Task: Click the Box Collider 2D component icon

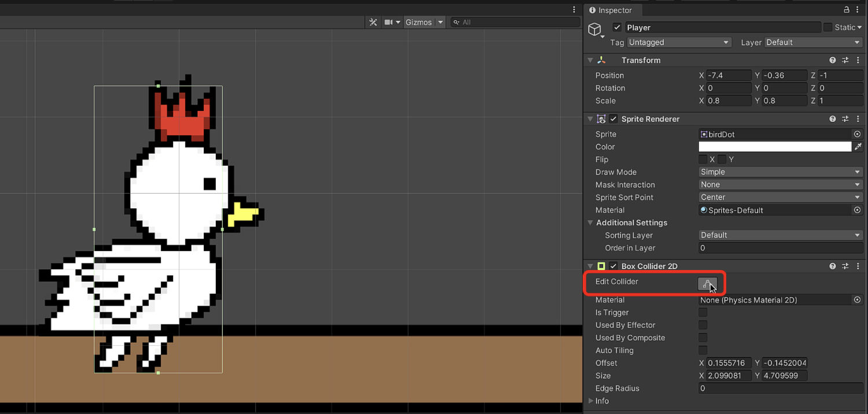Action: [x=601, y=267]
